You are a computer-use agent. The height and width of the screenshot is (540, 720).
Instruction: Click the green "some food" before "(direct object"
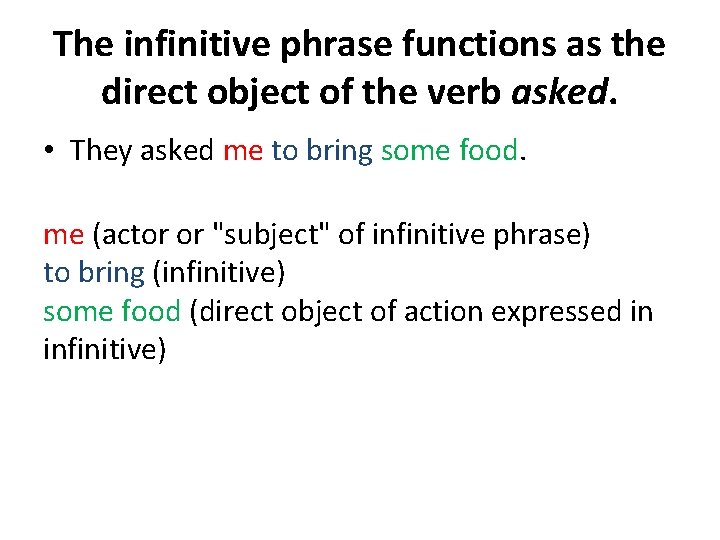pos(112,311)
